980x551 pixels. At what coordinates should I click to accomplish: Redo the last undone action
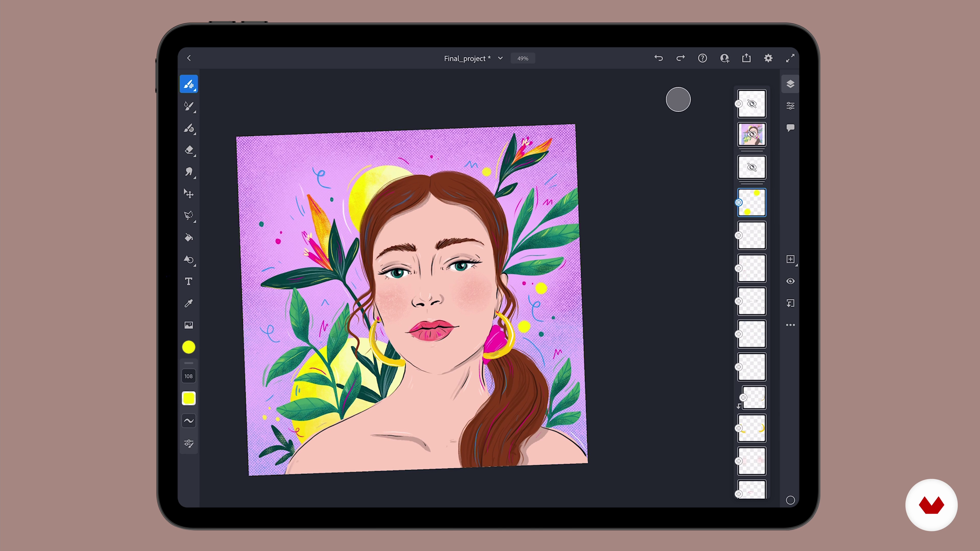point(681,58)
